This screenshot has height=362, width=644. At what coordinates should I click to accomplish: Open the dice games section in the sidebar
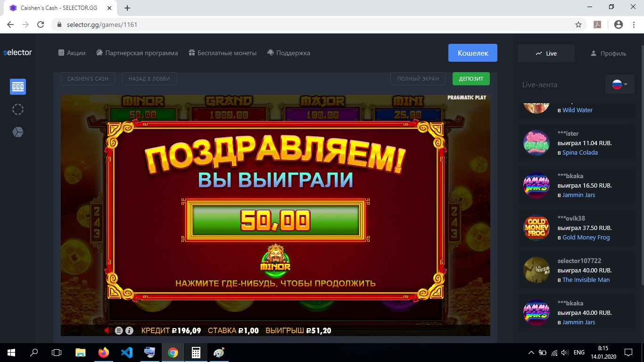[x=18, y=132]
